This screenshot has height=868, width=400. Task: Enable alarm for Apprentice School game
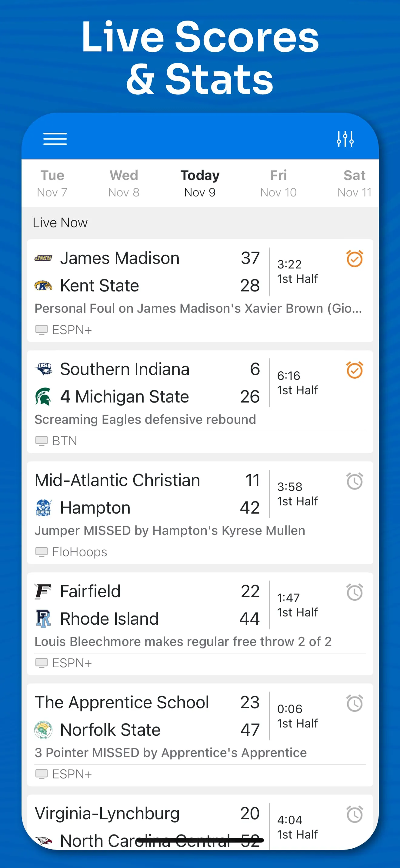point(355,703)
